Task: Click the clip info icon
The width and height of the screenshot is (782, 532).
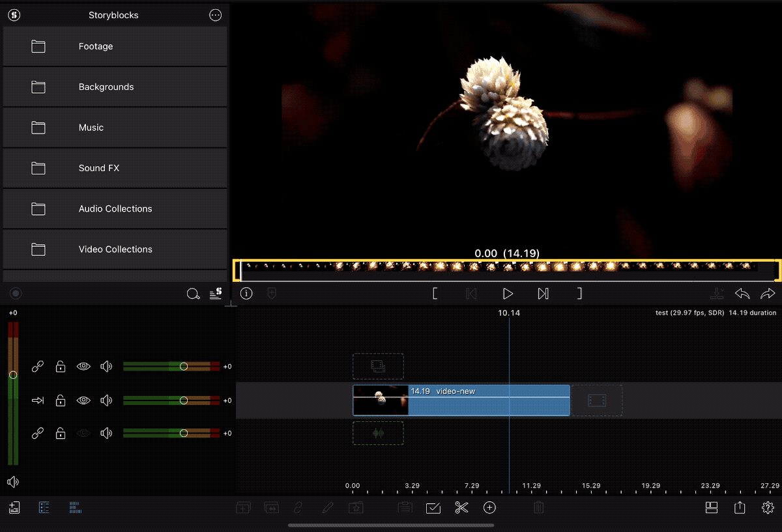Action: coord(246,294)
